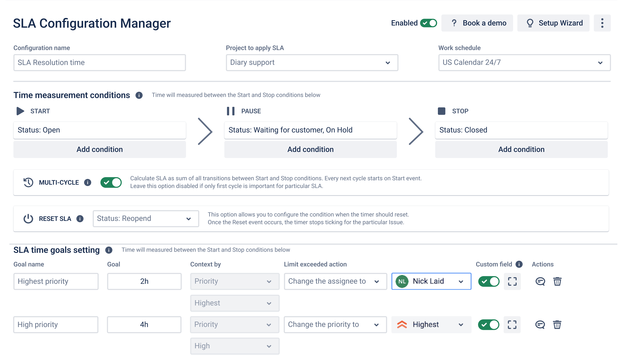The height and width of the screenshot is (364, 624).
Task: Click the STOP square icon
Action: click(x=442, y=111)
